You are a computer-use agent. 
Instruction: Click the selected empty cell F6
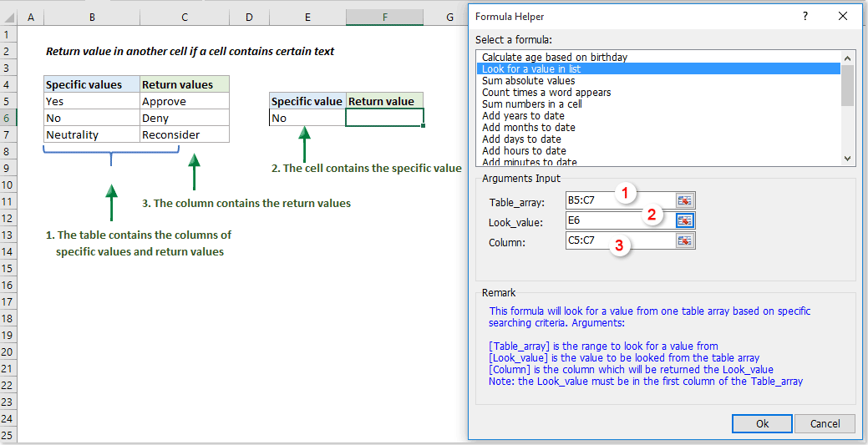[x=385, y=118]
